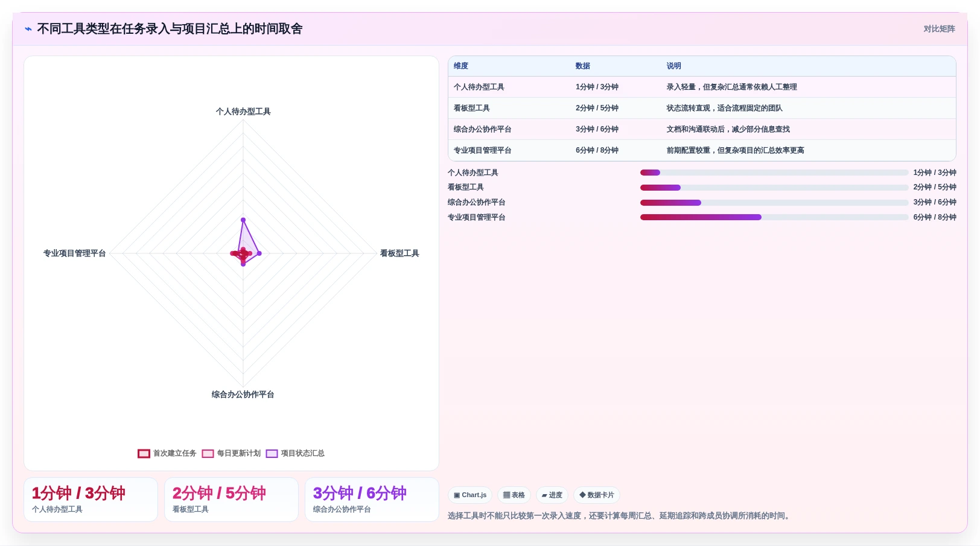Screen dimensions: 980x546
Task: Click the 维度 column header
Action: click(x=461, y=66)
